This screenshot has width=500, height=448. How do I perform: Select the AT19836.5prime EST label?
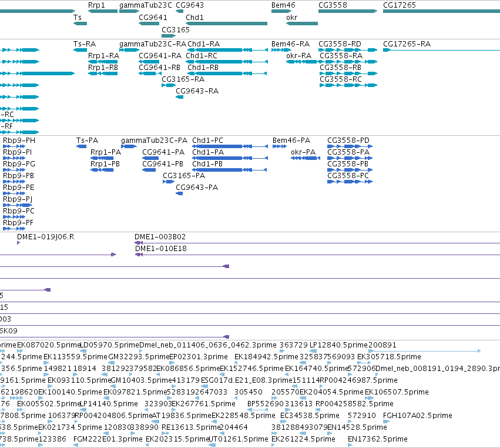(182, 416)
